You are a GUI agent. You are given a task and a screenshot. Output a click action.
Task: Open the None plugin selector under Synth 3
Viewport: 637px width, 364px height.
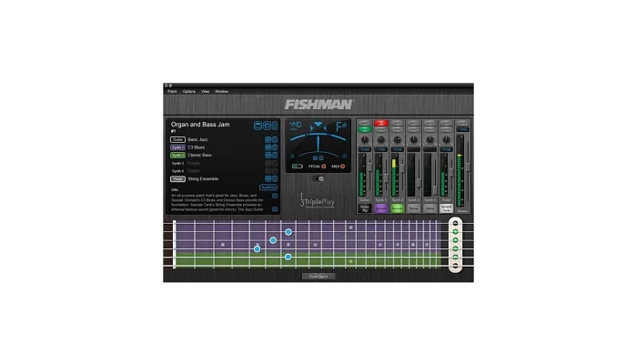pyautogui.click(x=413, y=208)
